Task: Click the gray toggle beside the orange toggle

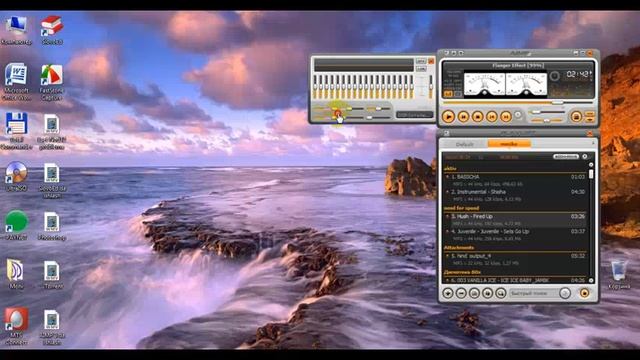Action: point(458,94)
